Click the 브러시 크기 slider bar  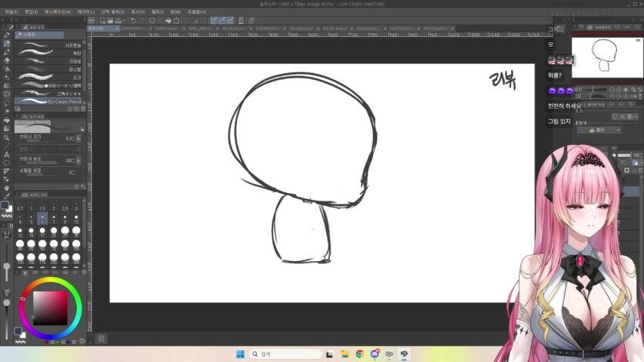click(x=41, y=142)
